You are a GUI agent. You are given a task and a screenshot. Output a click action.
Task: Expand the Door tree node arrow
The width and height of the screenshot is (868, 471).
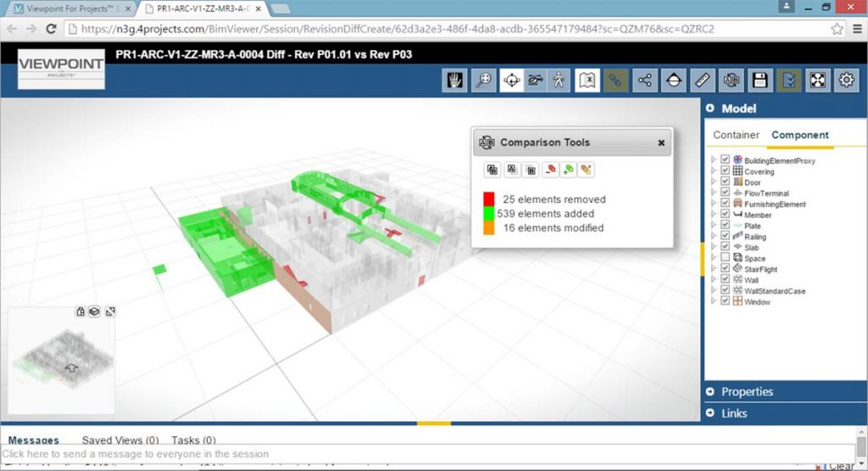(x=714, y=181)
